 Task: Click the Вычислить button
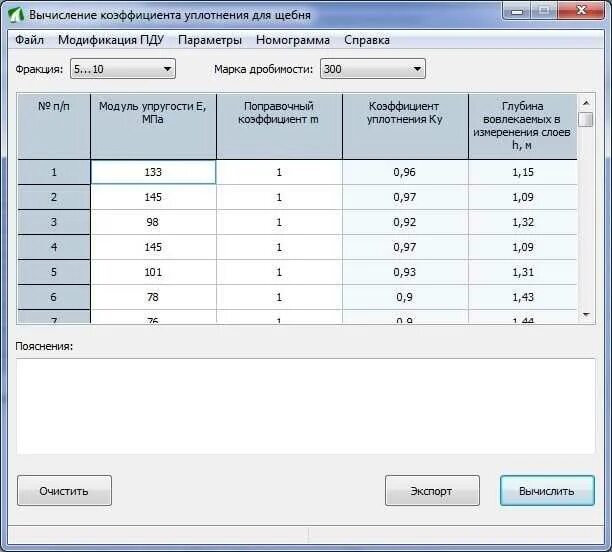(547, 490)
